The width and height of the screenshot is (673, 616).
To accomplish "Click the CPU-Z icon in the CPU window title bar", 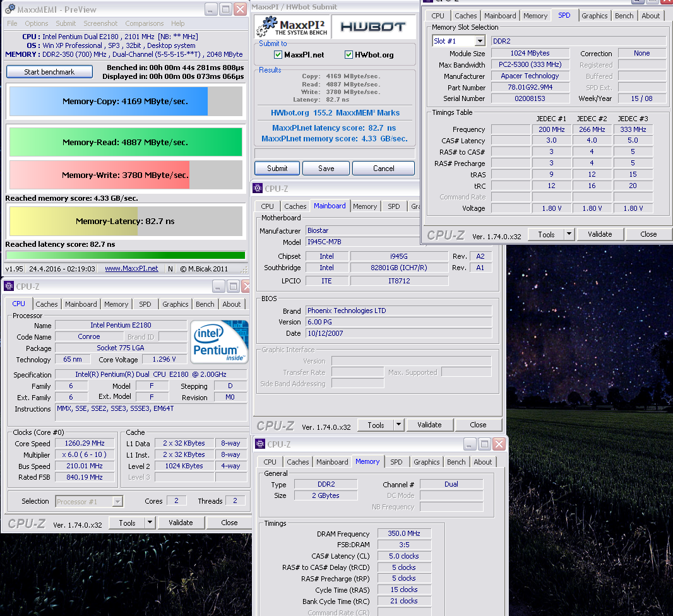I will tap(9, 286).
